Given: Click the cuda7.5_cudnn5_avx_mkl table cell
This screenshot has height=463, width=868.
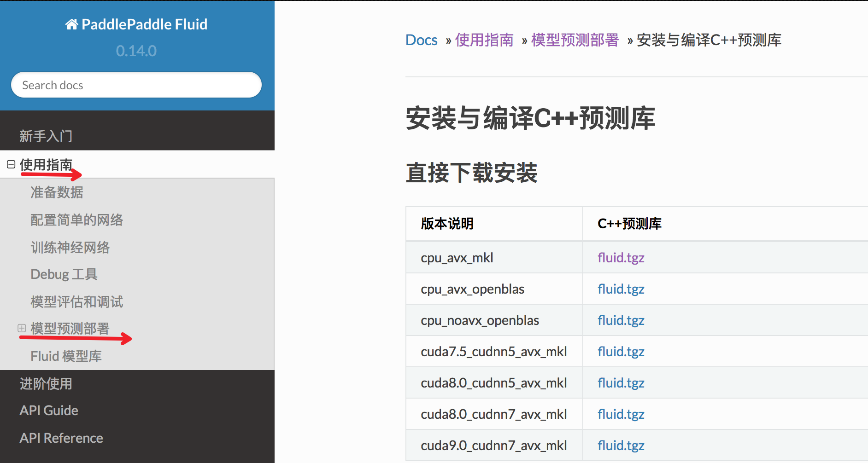Looking at the screenshot, I should (494, 352).
